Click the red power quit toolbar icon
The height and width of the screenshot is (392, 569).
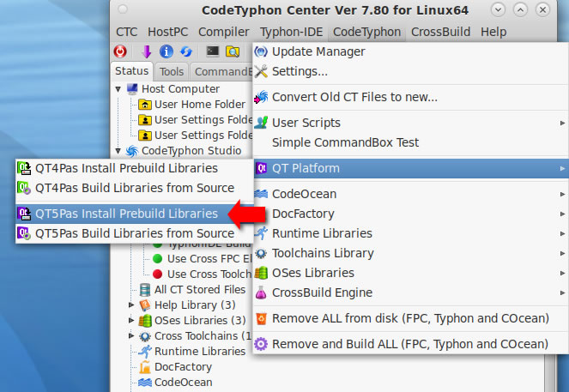coord(120,51)
